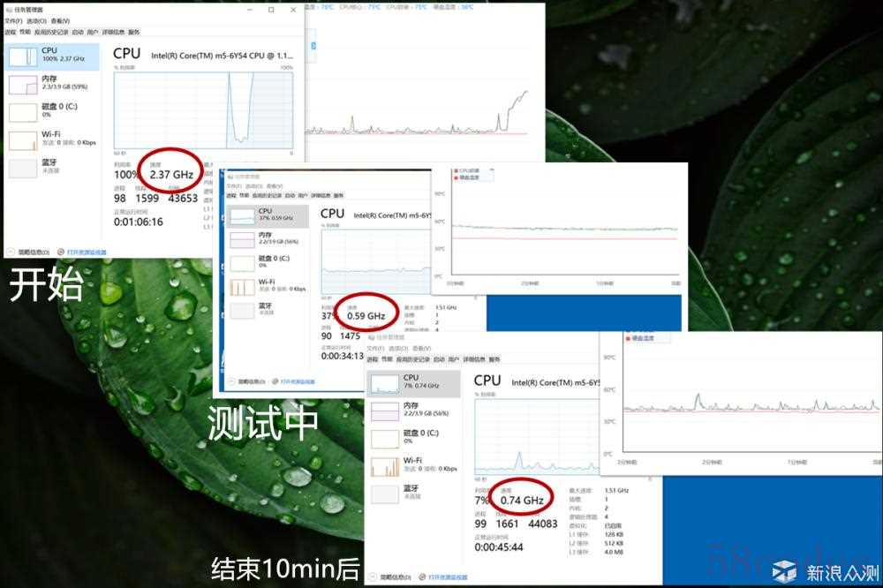Screen dimensions: 883x588
Task: Switch to 详细信息 tab in the 0.74 GHz window
Action: (x=474, y=359)
